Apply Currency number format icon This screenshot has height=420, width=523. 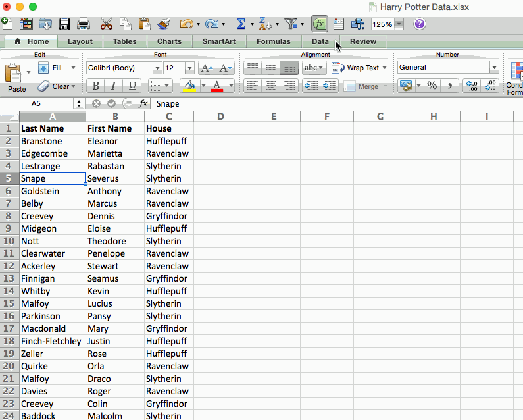(x=407, y=86)
